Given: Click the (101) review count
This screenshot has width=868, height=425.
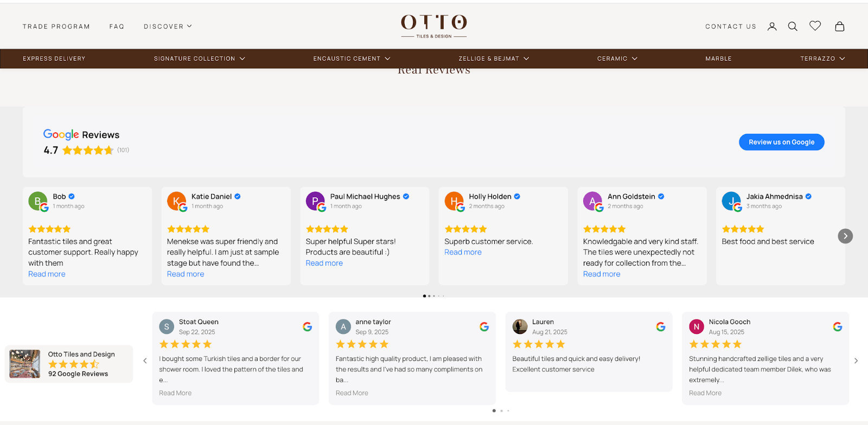Looking at the screenshot, I should click(123, 150).
